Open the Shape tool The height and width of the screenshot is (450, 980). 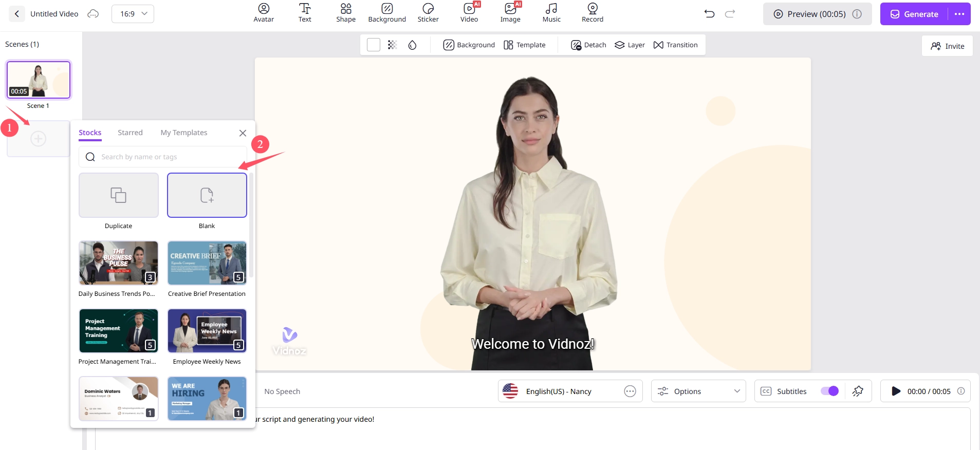[x=346, y=13]
